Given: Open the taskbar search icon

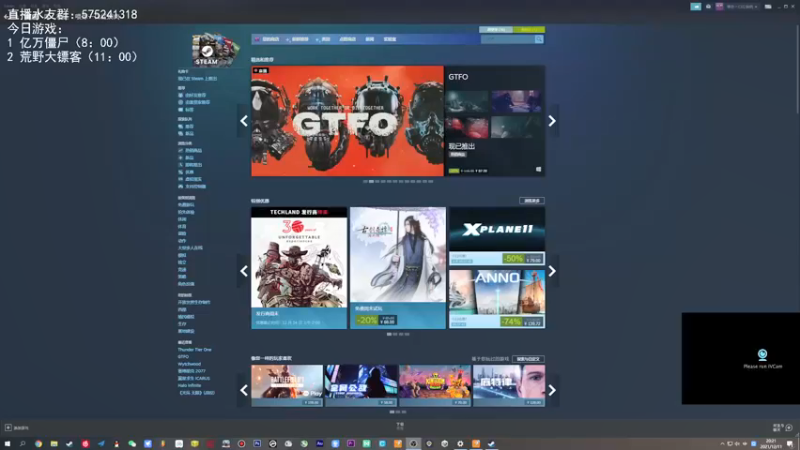Looking at the screenshot, I should point(22,444).
